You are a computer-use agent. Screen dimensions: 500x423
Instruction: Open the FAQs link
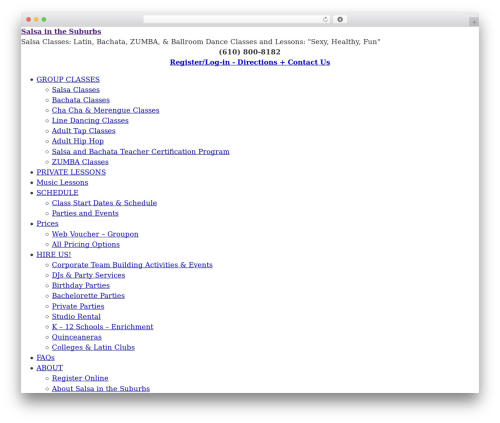click(x=45, y=358)
